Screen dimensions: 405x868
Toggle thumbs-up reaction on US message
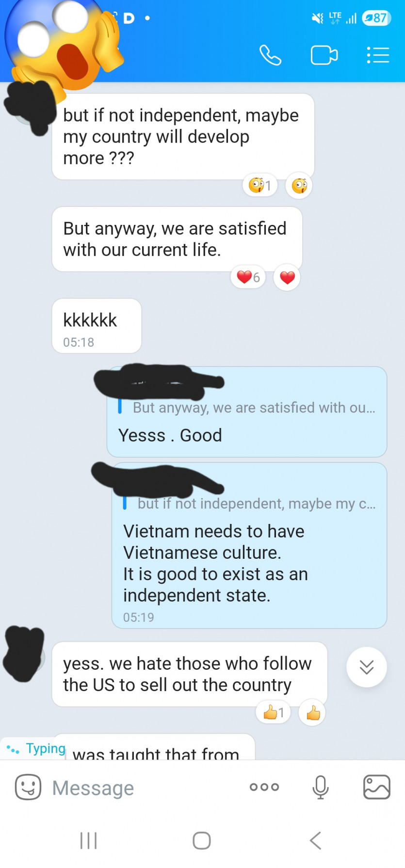click(313, 712)
